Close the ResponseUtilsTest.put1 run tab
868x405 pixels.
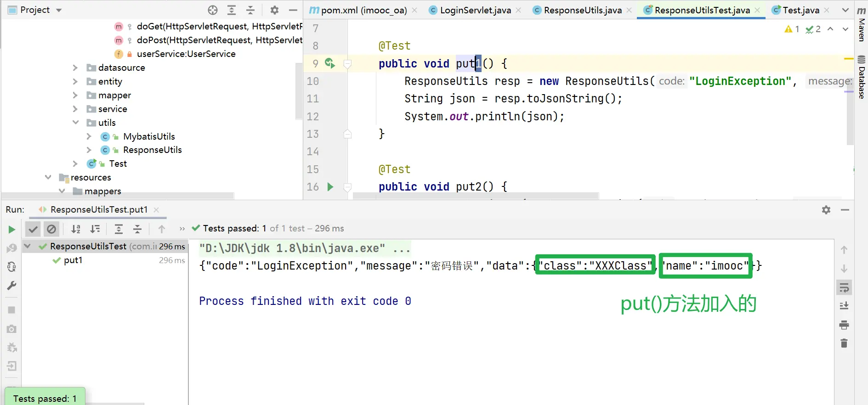tap(156, 210)
